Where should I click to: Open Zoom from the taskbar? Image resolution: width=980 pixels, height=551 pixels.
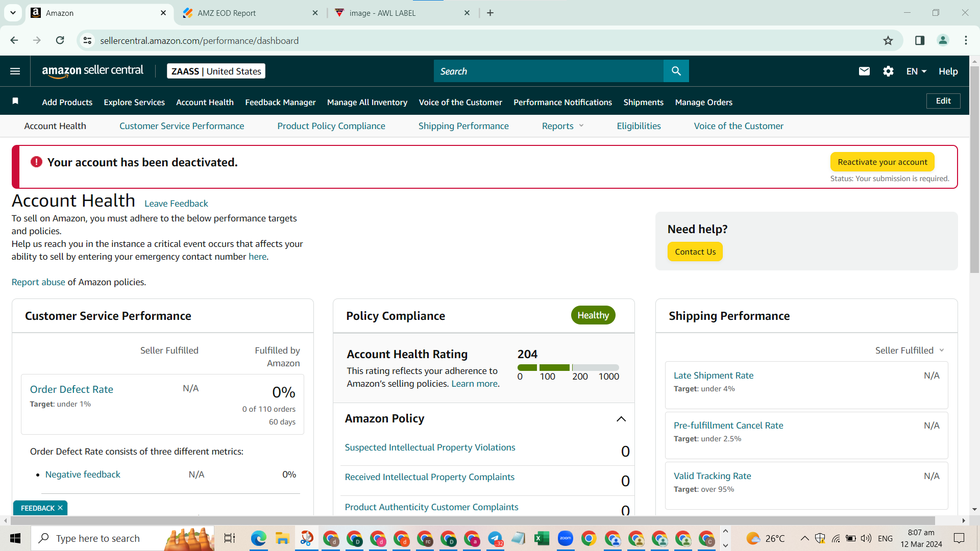[x=566, y=538]
